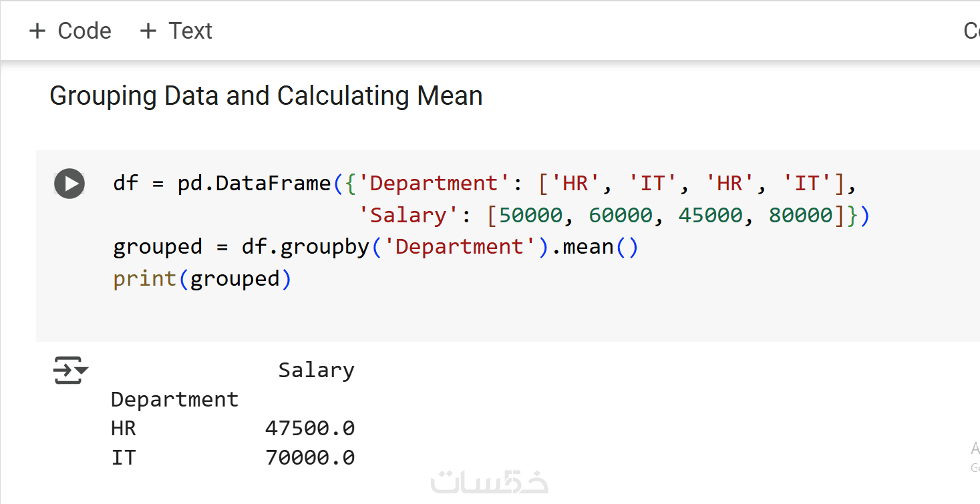Click the value 80000 in the salary list
This screenshot has width=980, height=504.
click(801, 215)
